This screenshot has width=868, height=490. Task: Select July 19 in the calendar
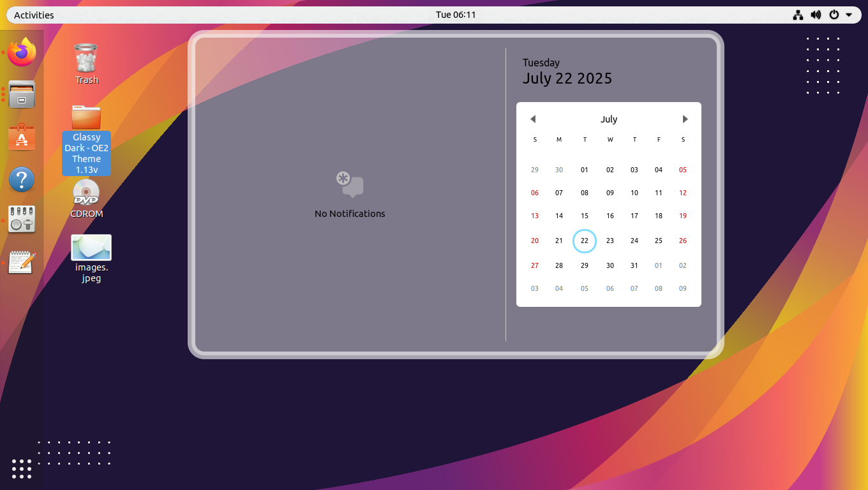(x=683, y=216)
